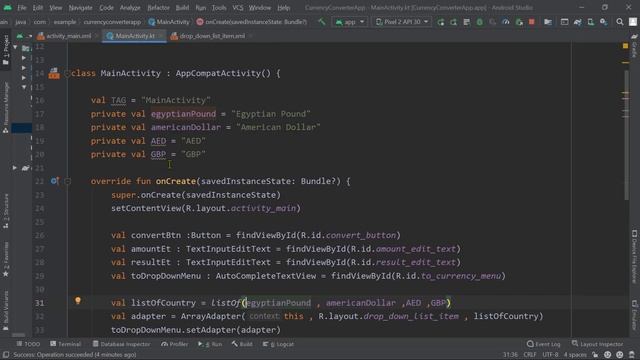This screenshot has height=360, width=640.
Task: Click the UTF-8 encoding in status bar
Action: pyautogui.click(x=550, y=355)
